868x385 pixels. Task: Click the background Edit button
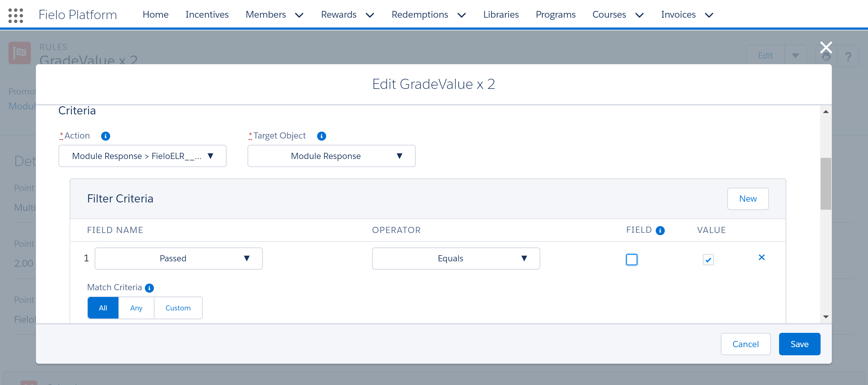[x=766, y=56]
